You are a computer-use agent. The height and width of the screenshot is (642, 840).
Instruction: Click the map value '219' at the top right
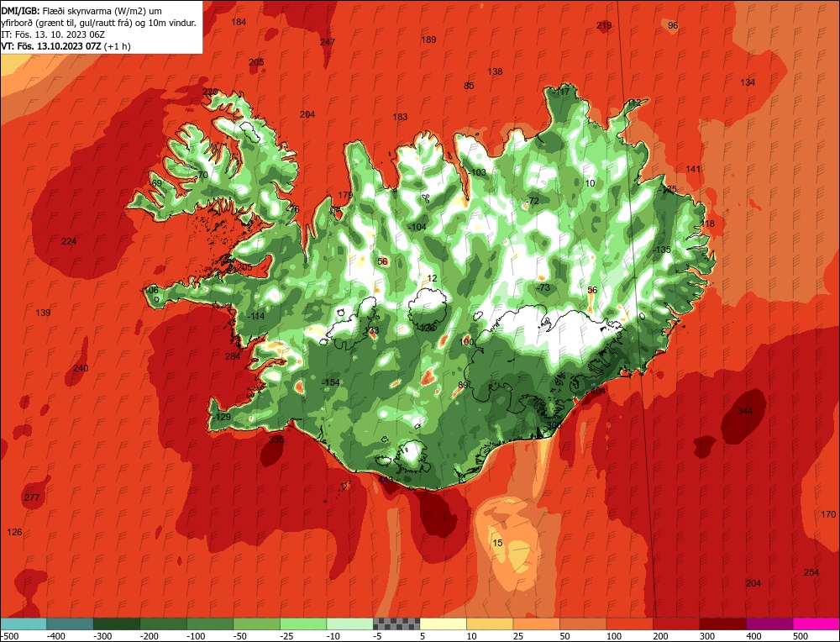[604, 25]
